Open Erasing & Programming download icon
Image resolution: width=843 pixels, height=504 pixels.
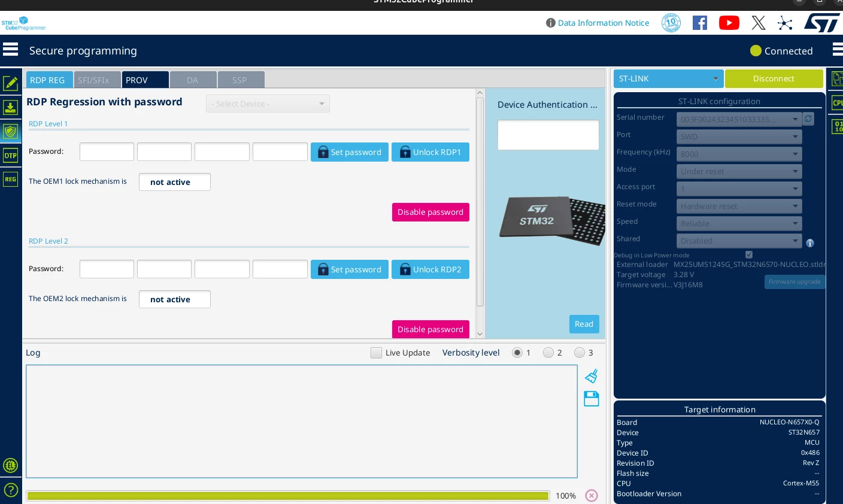click(x=10, y=107)
